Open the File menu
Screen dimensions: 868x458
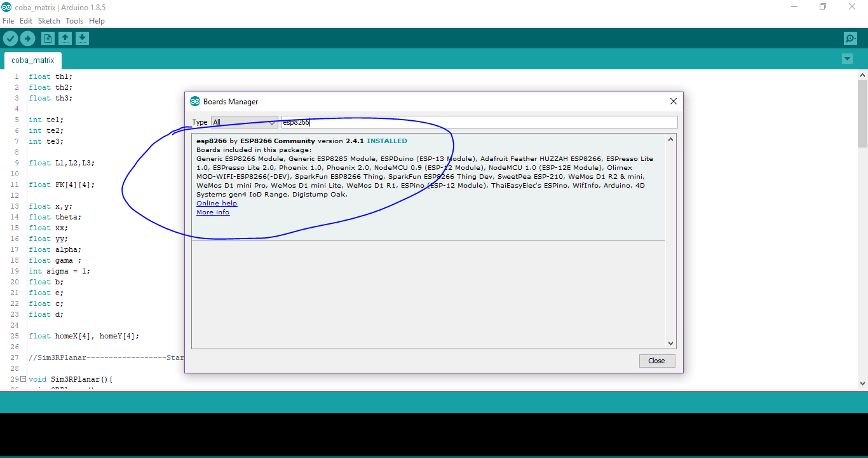[8, 21]
